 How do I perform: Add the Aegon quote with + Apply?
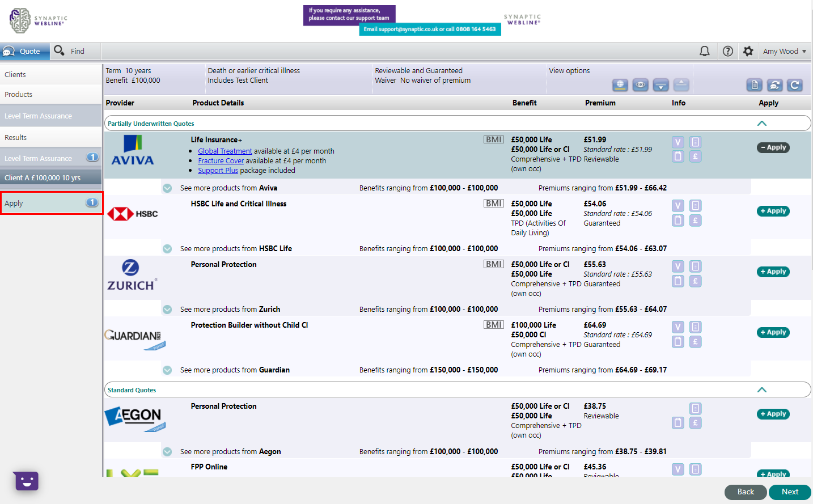point(773,414)
